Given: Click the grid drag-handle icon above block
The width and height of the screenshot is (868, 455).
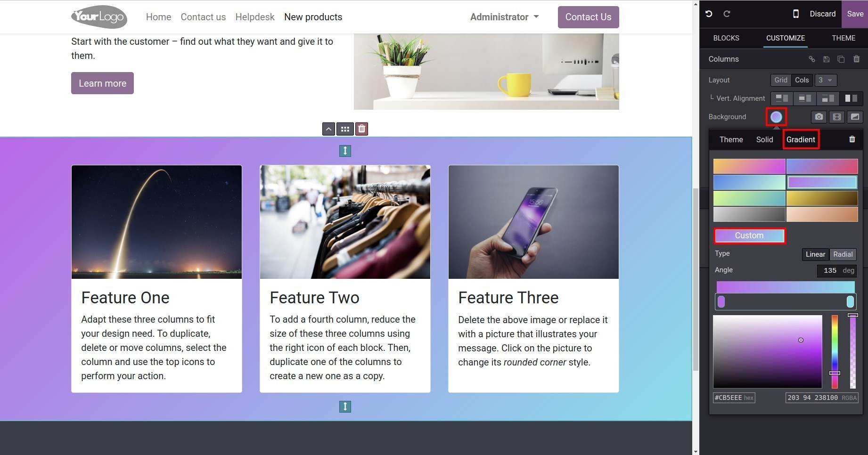Looking at the screenshot, I should (345, 129).
